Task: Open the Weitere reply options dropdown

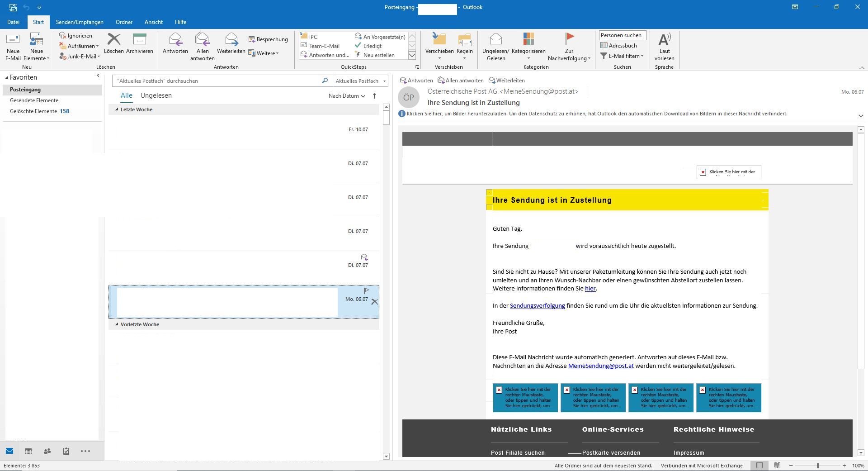Action: click(264, 53)
